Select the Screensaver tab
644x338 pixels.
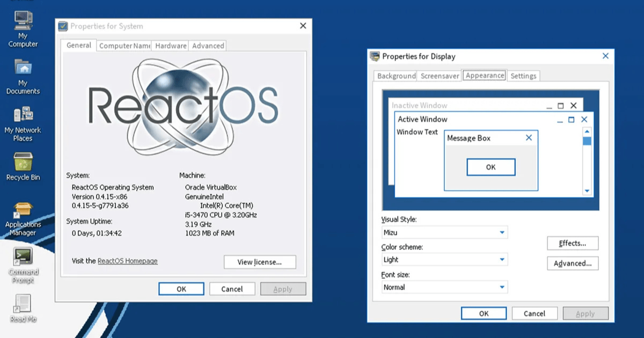[x=439, y=76]
